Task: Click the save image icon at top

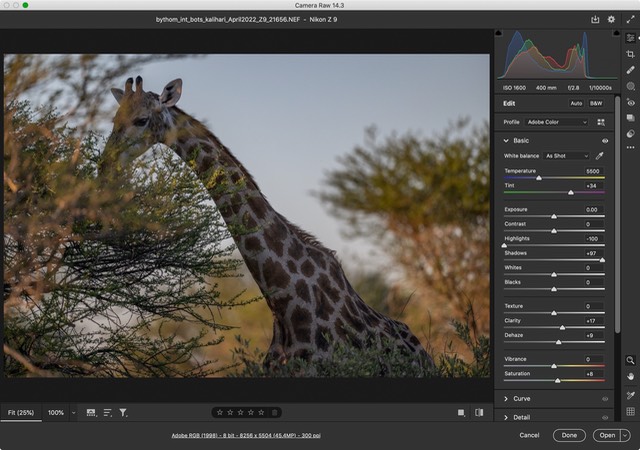Action: [x=595, y=19]
